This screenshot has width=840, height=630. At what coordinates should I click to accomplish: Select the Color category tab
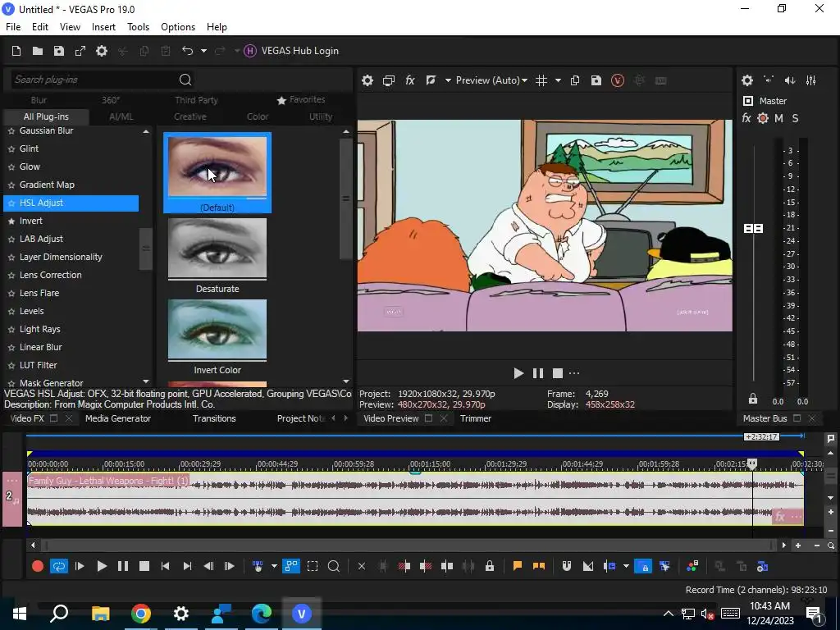pos(258,116)
